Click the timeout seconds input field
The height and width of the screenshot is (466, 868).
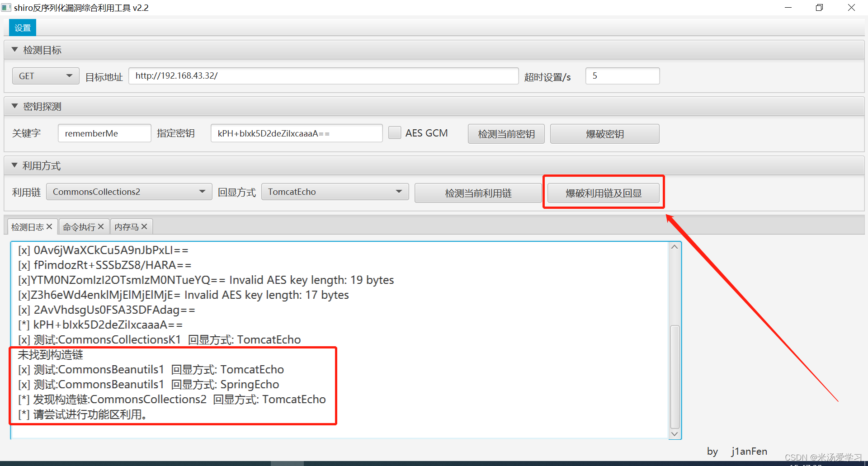[x=623, y=76]
